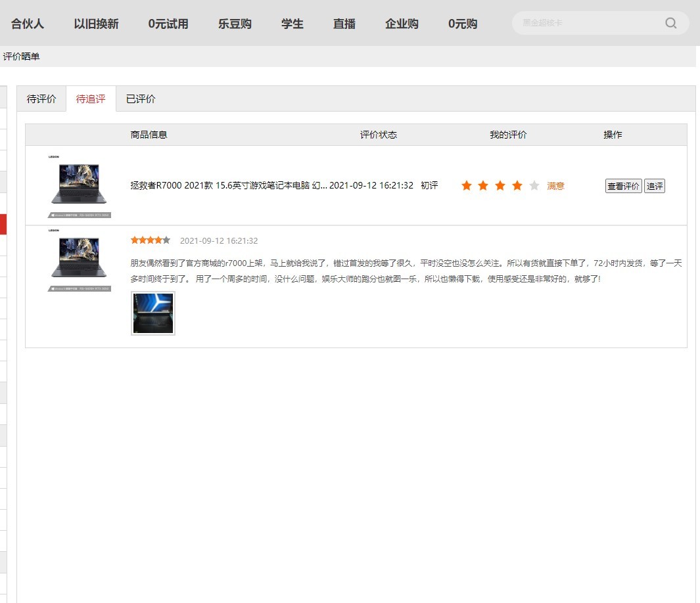This screenshot has height=603, width=700.
Task: Click the 评价状态 column header
Action: 379,135
